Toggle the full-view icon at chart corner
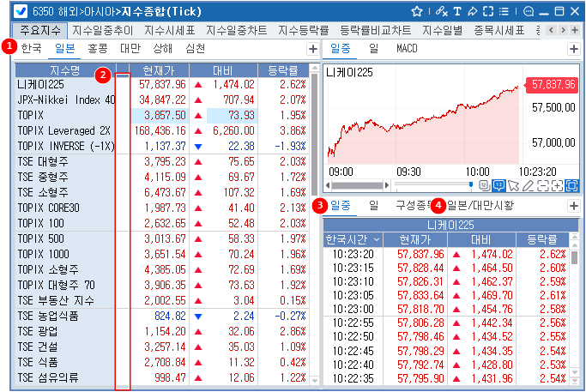Viewport: 586px width, 392px height. coord(572,184)
